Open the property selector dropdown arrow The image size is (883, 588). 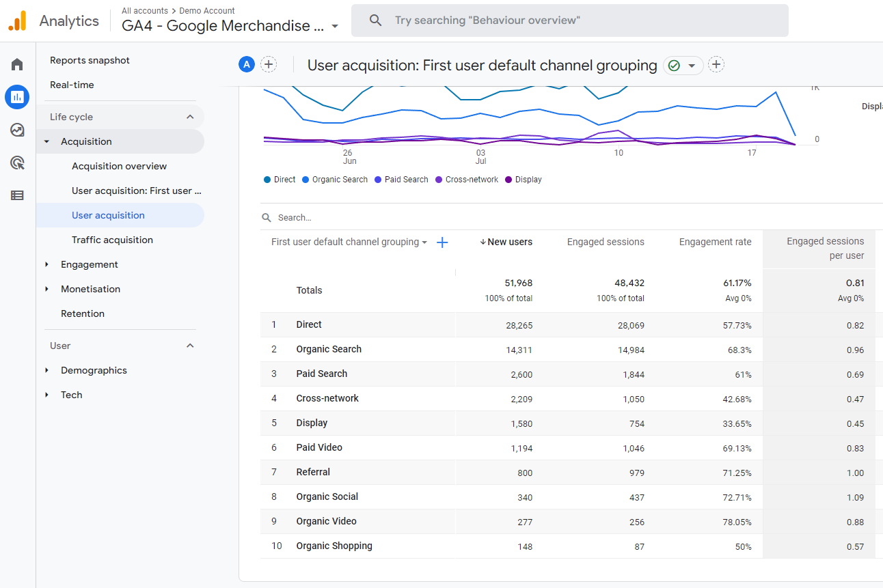pyautogui.click(x=335, y=27)
